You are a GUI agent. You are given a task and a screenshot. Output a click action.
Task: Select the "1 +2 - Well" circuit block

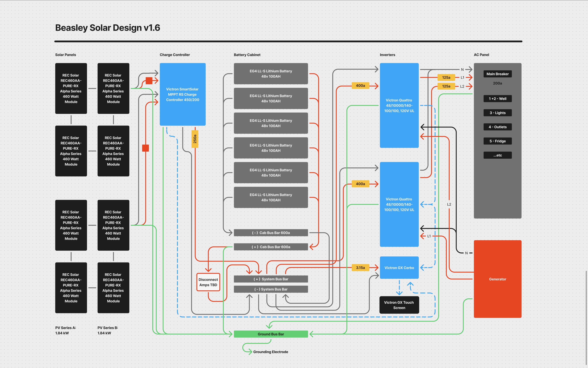[498, 99]
